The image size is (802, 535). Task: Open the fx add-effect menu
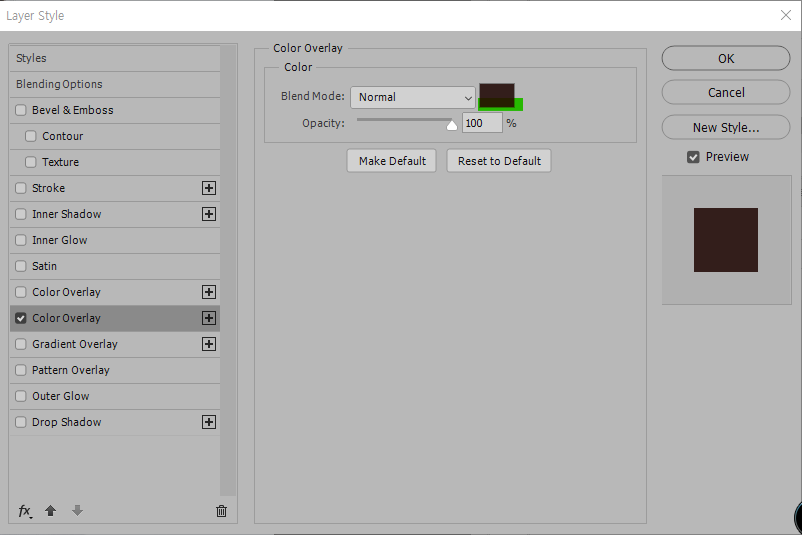[25, 510]
